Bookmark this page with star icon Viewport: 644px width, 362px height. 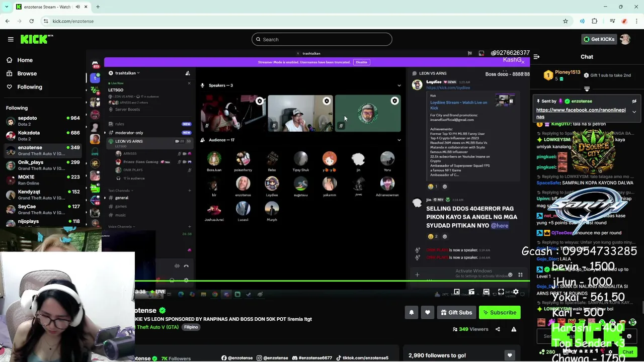pos(566,21)
